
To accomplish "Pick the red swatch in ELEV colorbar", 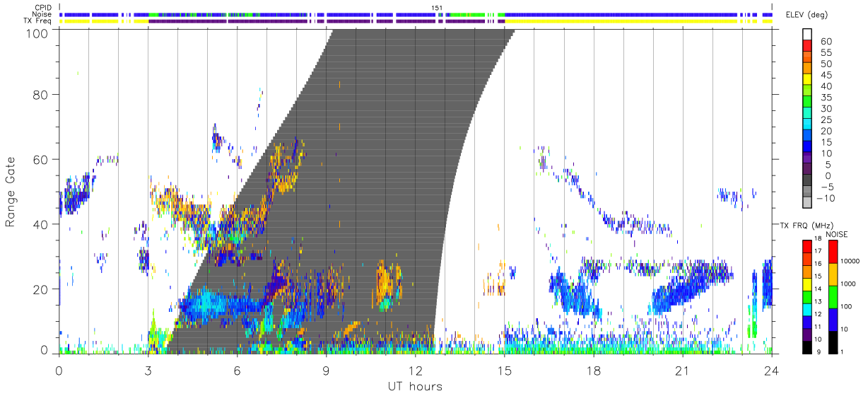I will pyautogui.click(x=807, y=46).
